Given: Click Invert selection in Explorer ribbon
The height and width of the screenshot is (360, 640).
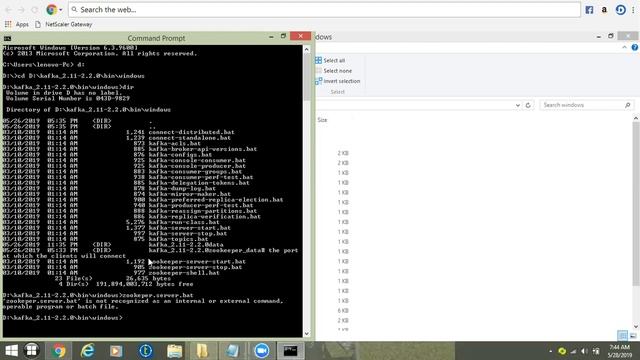Looking at the screenshot, I should (x=338, y=81).
